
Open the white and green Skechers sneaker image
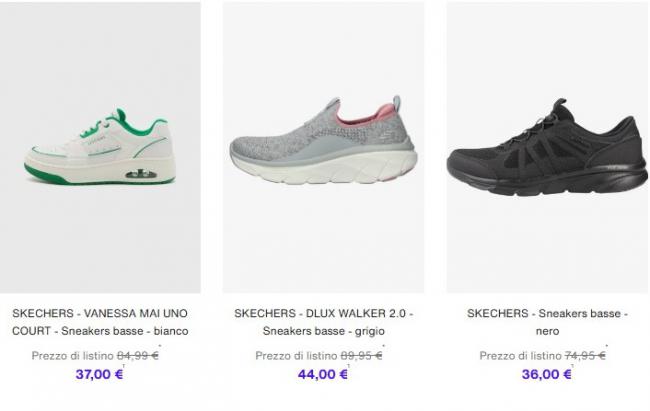[x=100, y=148]
